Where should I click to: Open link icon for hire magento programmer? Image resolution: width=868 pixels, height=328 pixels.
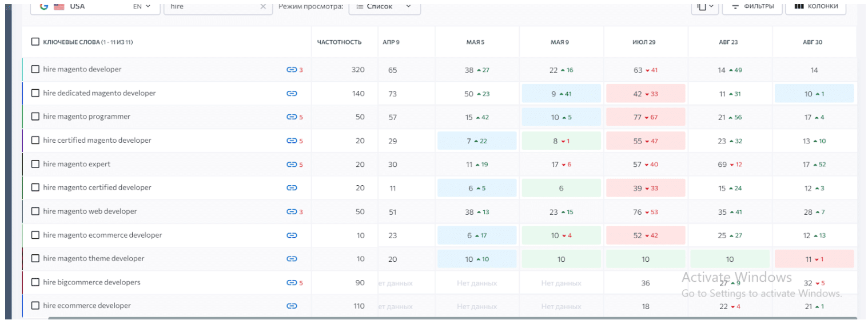[292, 117]
